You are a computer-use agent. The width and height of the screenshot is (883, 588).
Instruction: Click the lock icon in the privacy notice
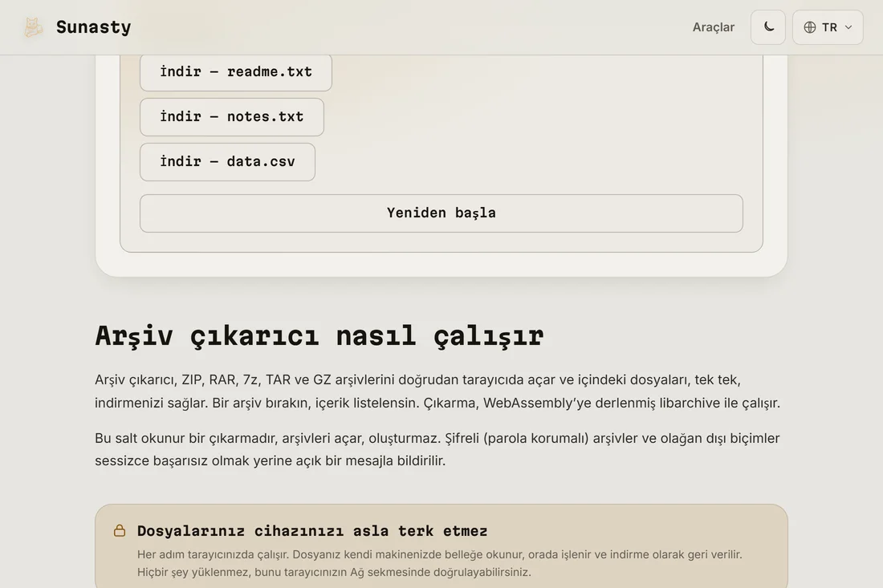120,530
